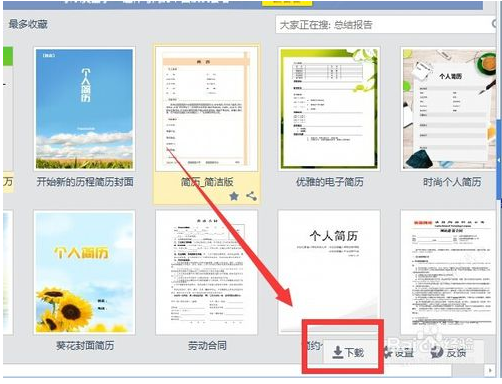Open the 反馈 feedback button
The width and height of the screenshot is (502, 384).
pyautogui.click(x=448, y=352)
